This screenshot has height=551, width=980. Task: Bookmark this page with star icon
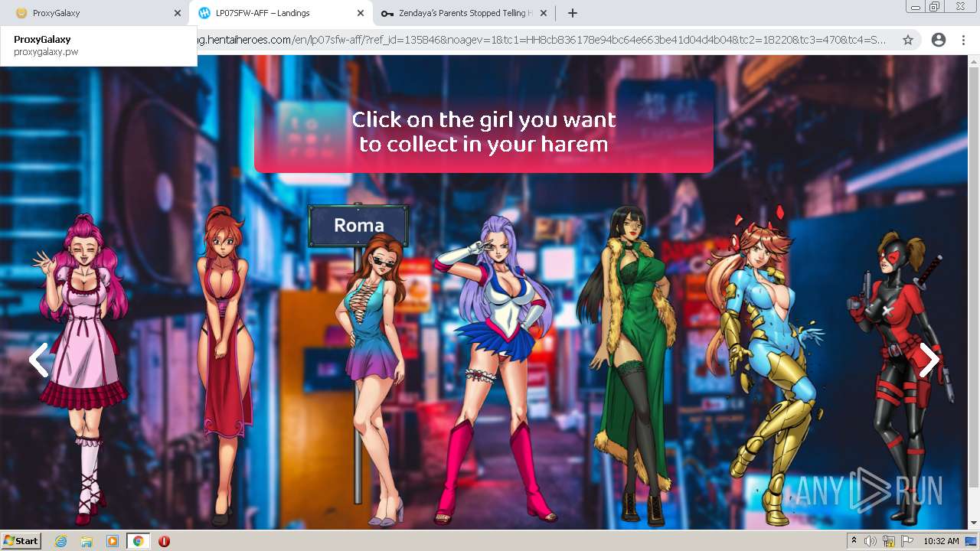(908, 40)
